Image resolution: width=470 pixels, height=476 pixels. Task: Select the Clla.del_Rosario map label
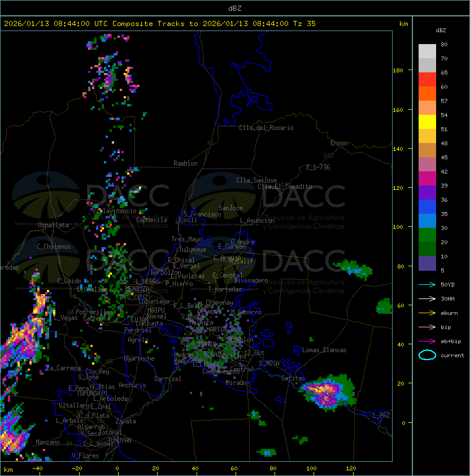click(266, 128)
